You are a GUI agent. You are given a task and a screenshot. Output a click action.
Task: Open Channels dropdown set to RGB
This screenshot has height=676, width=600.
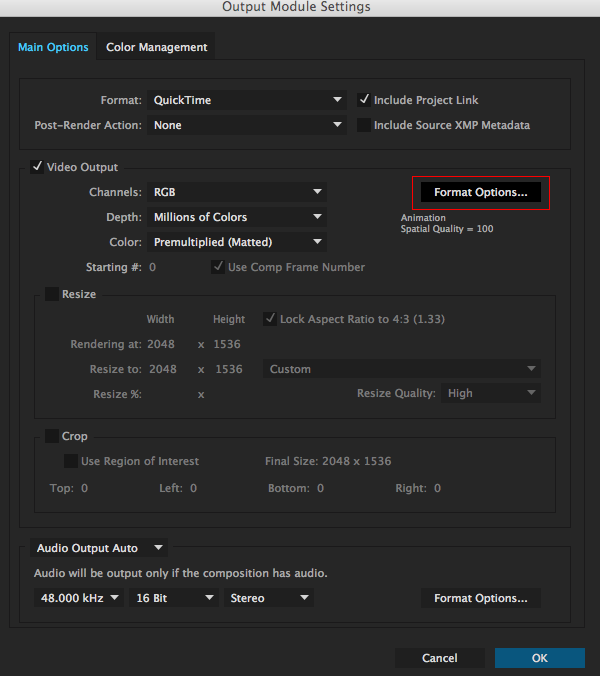point(237,192)
